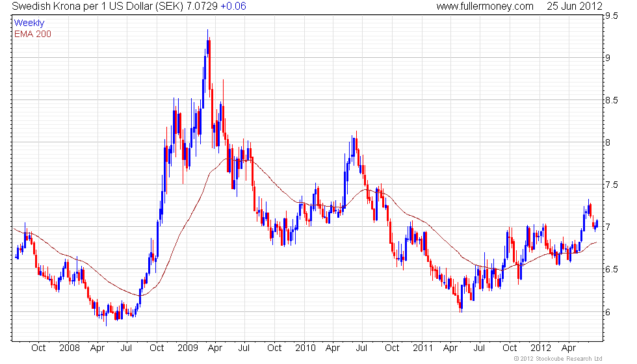
Task: Click the 7.5 y-axis label
Action: (612, 185)
